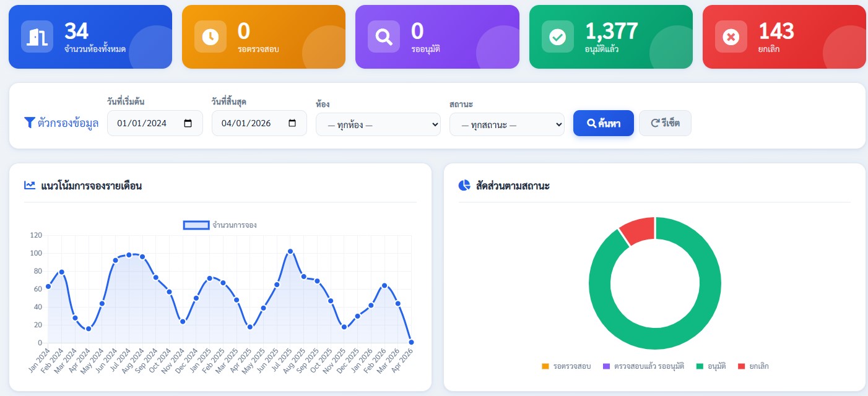Click the รีเซ็ต reset button
The height and width of the screenshot is (396, 868).
(665, 123)
